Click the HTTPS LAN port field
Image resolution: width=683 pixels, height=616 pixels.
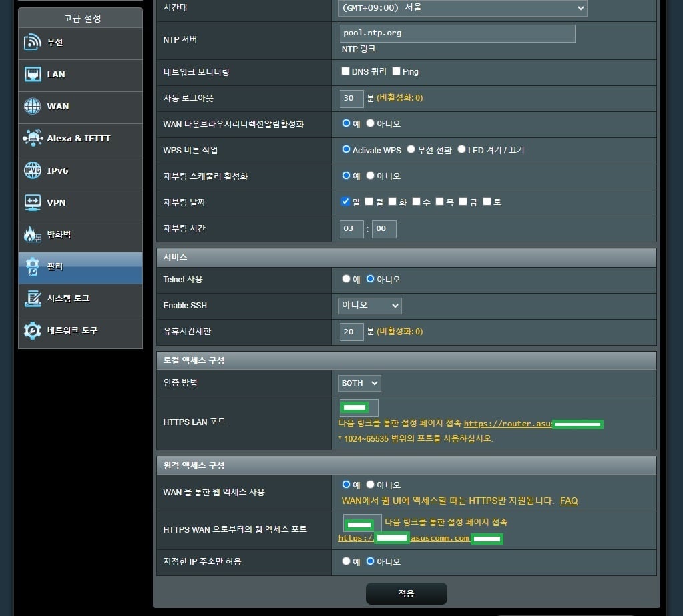coord(359,408)
